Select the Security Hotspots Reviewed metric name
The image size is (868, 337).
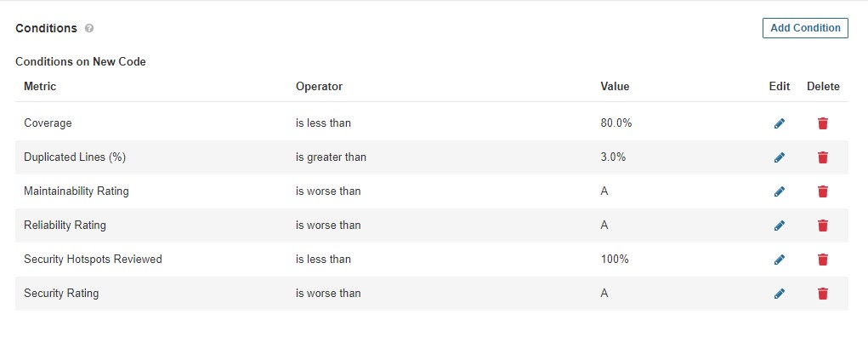tap(93, 259)
